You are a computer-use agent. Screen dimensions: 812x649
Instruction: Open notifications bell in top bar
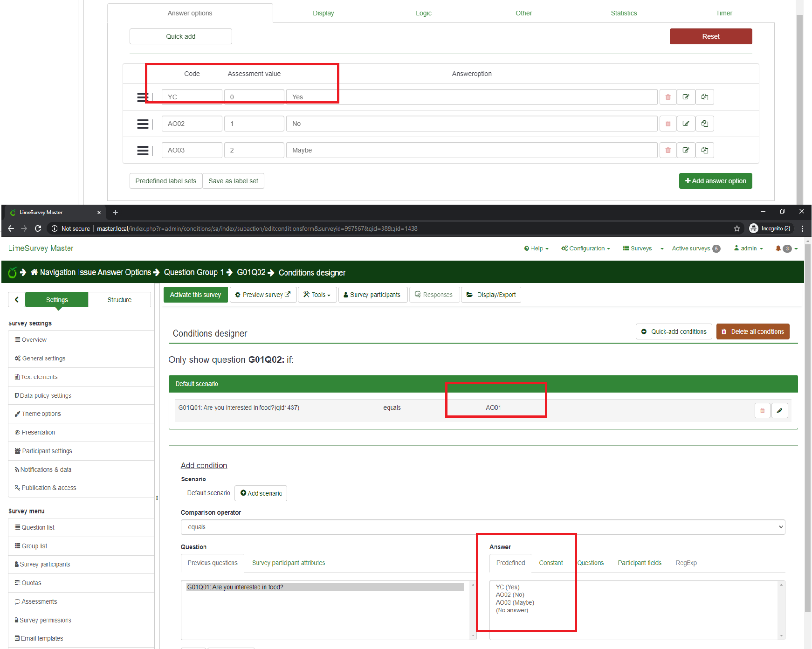(x=778, y=249)
